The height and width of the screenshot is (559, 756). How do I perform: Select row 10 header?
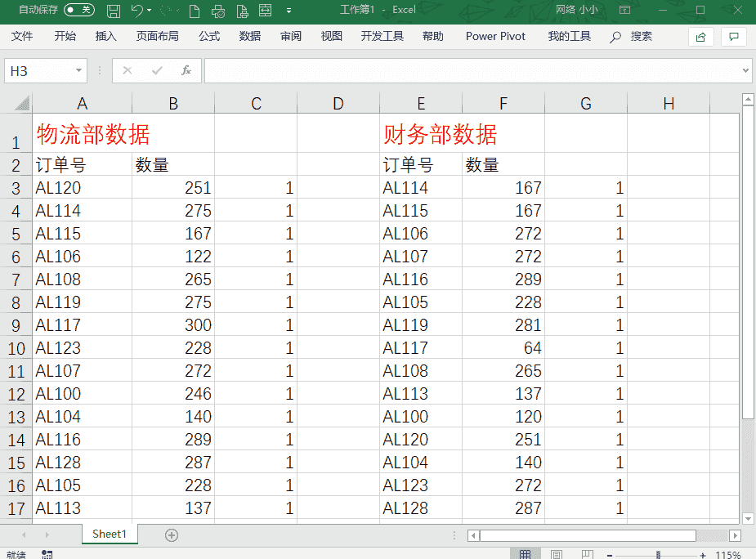[x=16, y=348]
